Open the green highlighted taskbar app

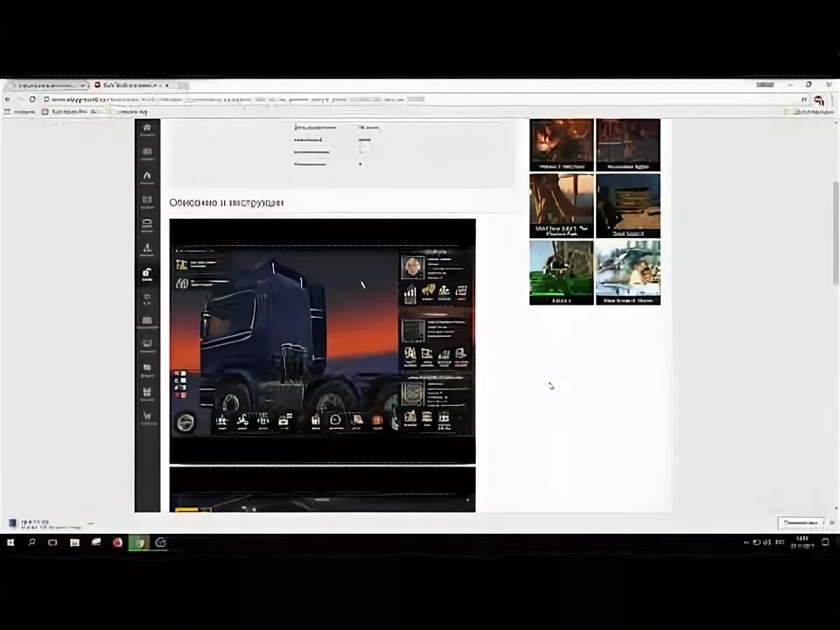tap(139, 542)
